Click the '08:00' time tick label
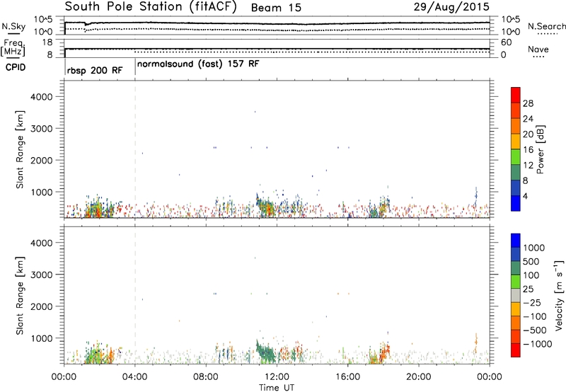The image size is (566, 392). pyautogui.click(x=206, y=377)
